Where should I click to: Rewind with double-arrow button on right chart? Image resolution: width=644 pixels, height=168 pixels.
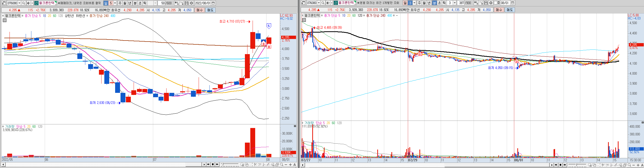click(556, 165)
